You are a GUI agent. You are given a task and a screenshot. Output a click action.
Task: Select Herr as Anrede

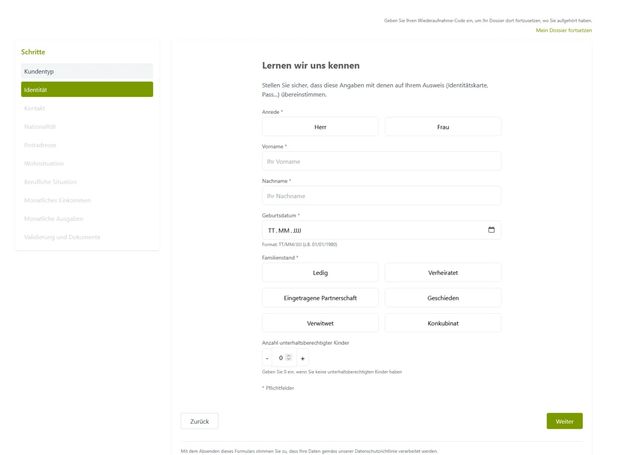tap(320, 127)
